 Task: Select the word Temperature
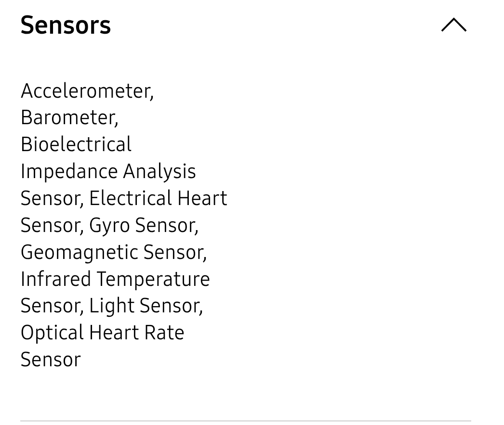point(153,279)
